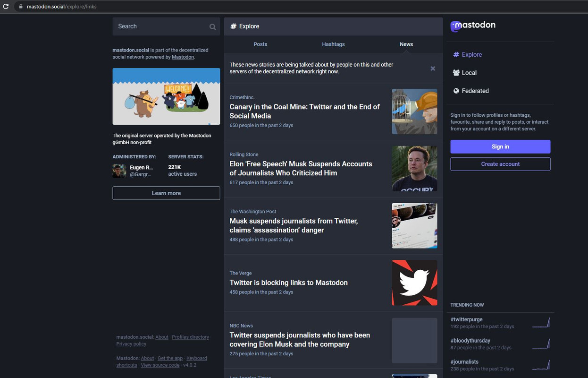
Task: Click the Get the app link
Action: 170,359
